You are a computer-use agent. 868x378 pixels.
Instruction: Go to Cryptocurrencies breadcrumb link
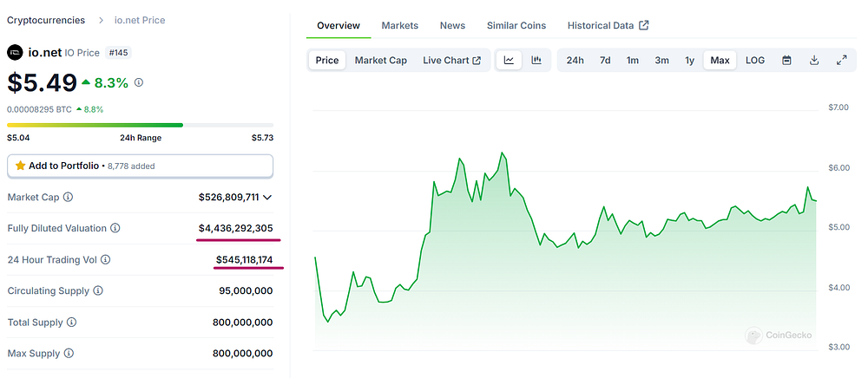click(46, 20)
